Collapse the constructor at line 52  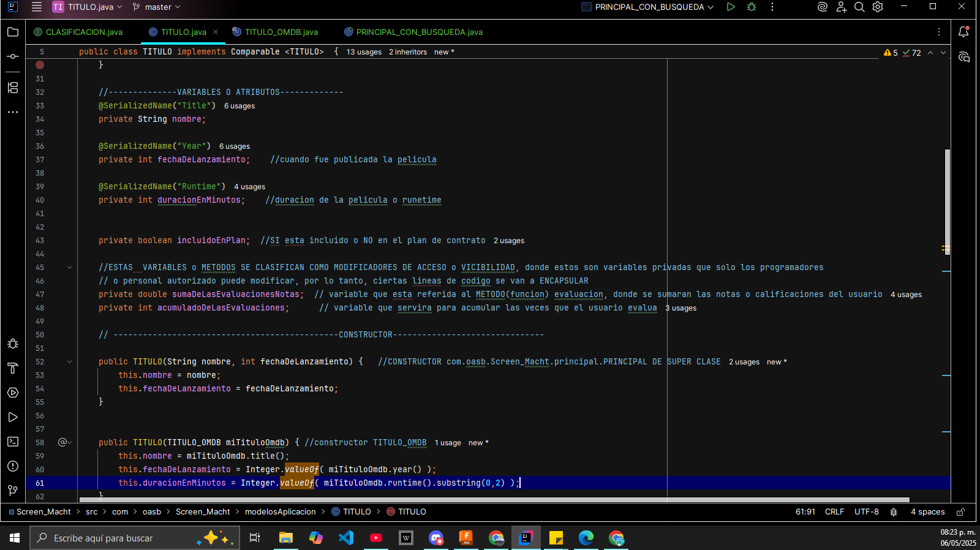coord(69,362)
